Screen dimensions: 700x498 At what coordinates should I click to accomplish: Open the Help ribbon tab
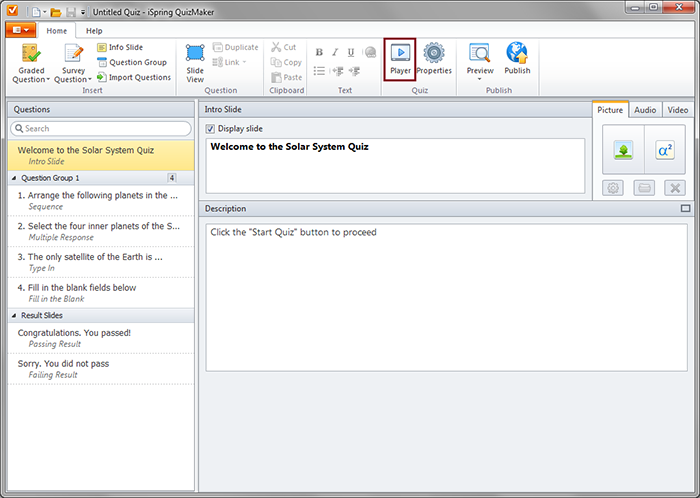[x=94, y=31]
